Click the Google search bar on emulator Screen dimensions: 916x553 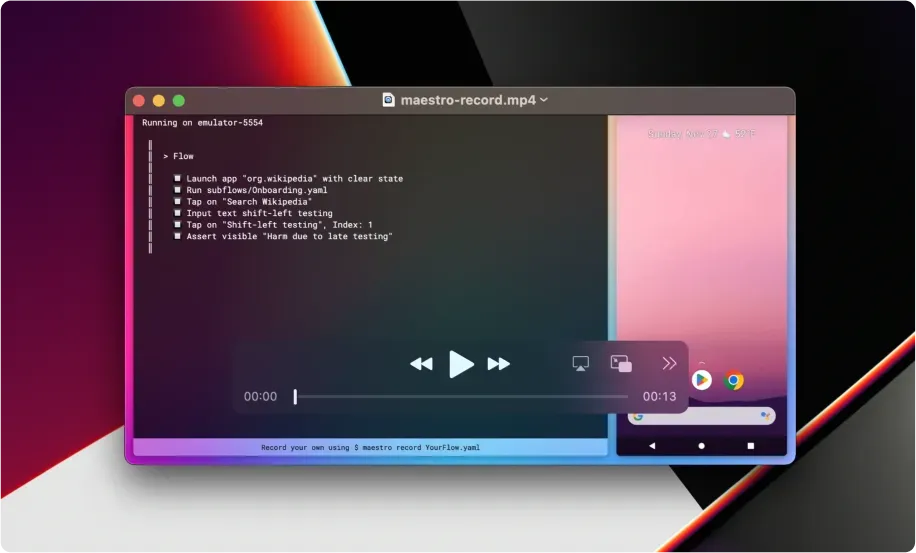702,416
